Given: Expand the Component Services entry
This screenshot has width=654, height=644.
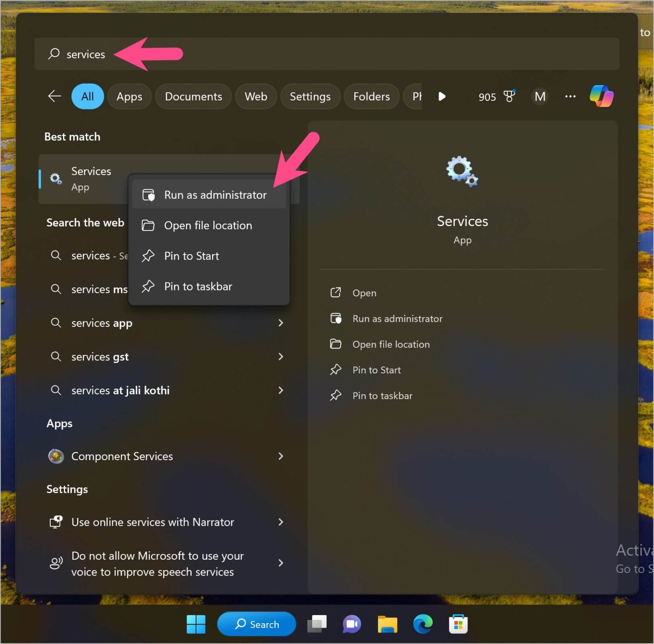Looking at the screenshot, I should (x=281, y=456).
